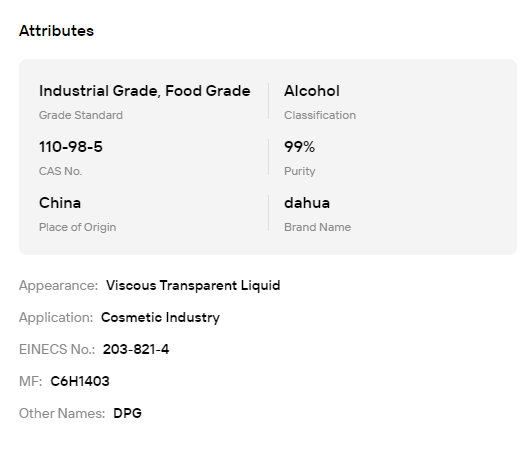Select the Alcohol classification value
This screenshot has height=455, width=527.
point(312,91)
